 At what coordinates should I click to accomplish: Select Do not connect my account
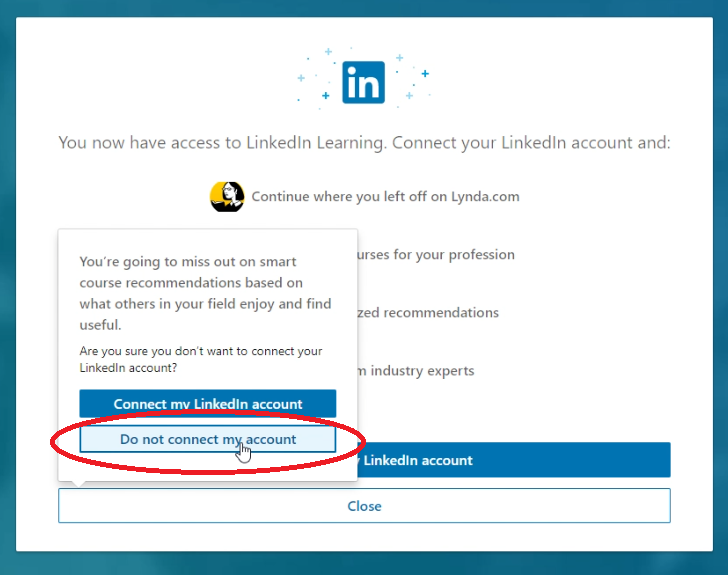tap(208, 439)
